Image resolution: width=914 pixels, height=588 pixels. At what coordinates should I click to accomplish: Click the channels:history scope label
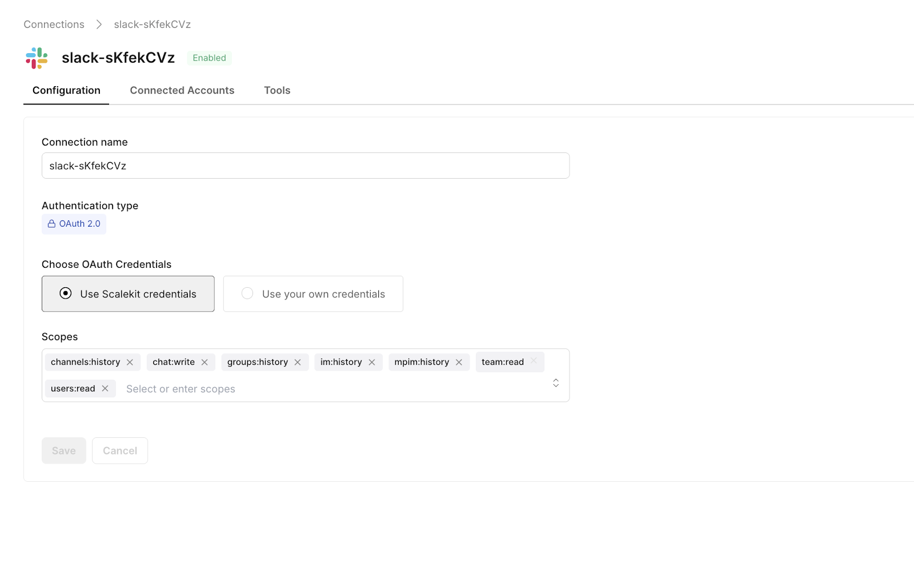pos(86,362)
